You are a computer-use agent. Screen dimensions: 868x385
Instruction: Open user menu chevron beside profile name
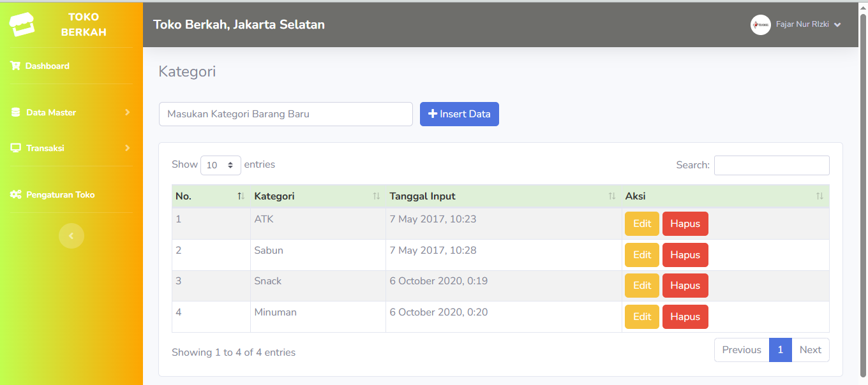(837, 25)
